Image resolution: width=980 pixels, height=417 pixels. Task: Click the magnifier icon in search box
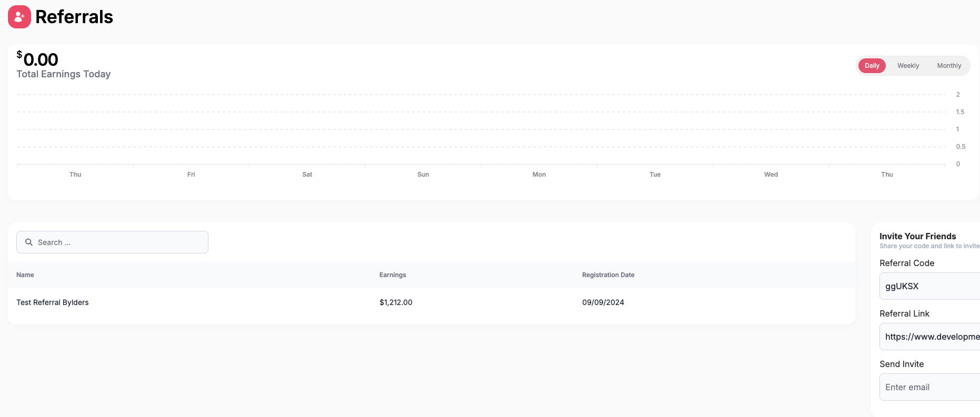click(29, 242)
